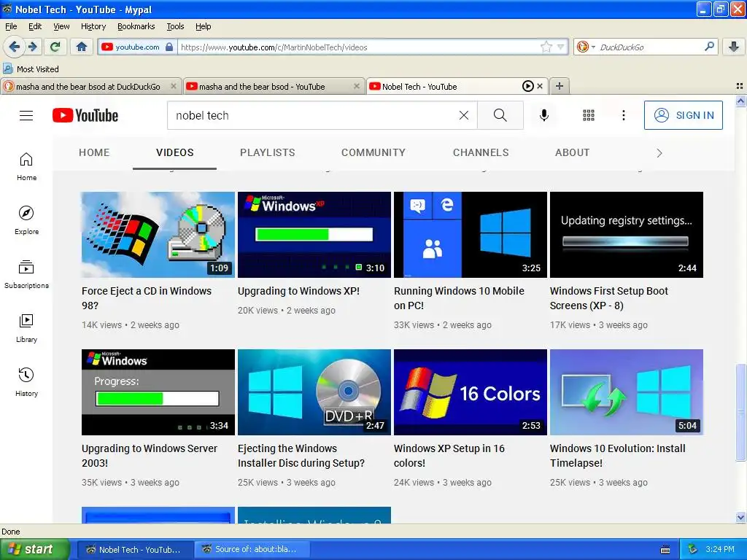Reload the page with the Refresh icon

point(55,47)
